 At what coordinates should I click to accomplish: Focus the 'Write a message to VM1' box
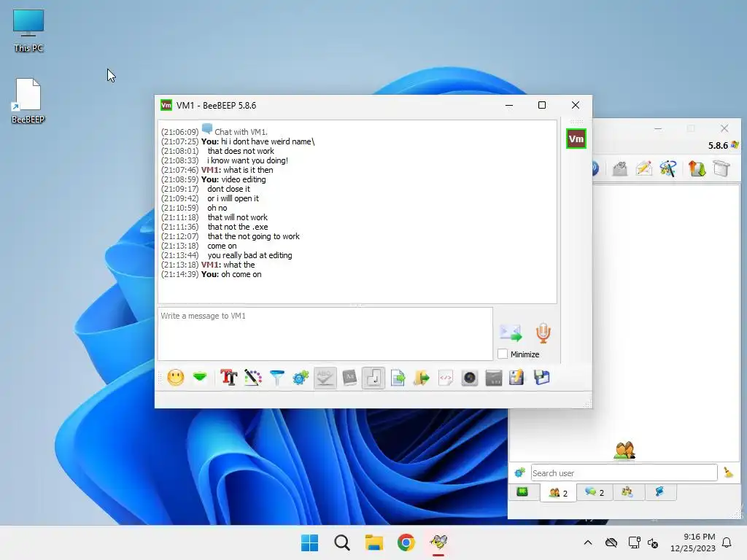(x=325, y=334)
